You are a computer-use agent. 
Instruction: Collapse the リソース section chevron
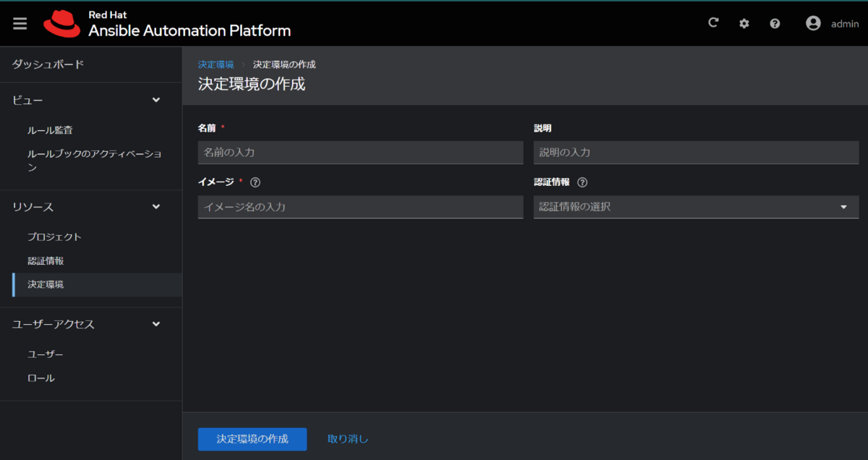click(156, 206)
